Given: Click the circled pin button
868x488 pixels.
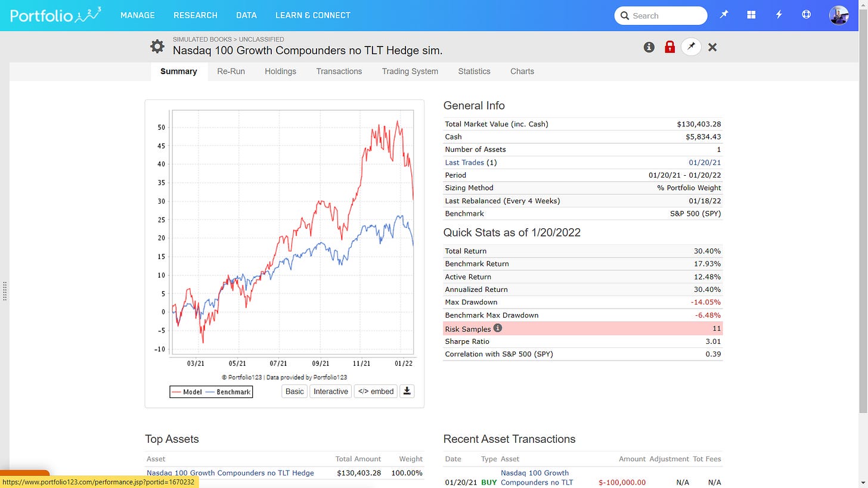Looking at the screenshot, I should coord(691,46).
